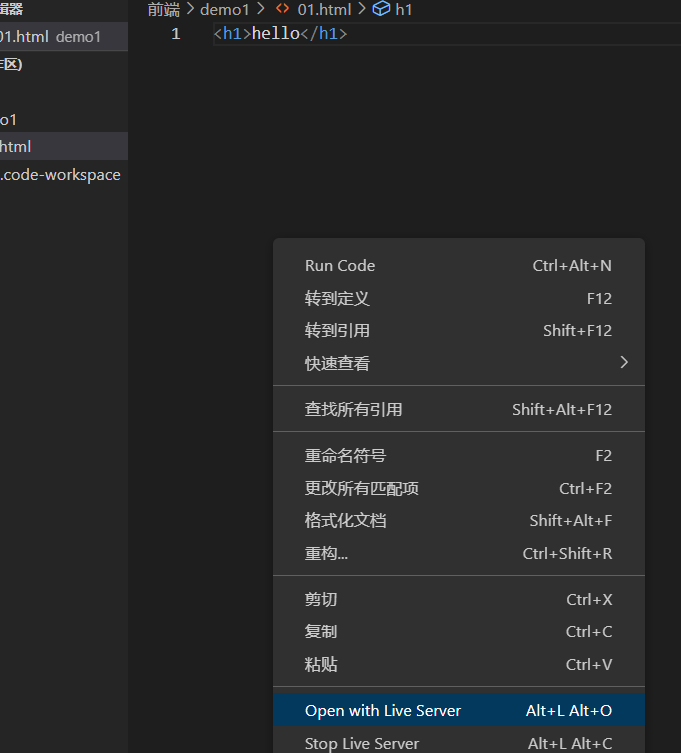Click Stop Live Server menu item
This screenshot has height=753, width=681.
[362, 743]
